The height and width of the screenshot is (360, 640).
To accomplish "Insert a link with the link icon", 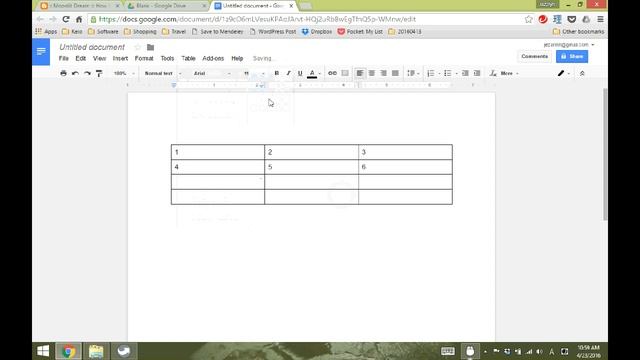I will coord(332,73).
